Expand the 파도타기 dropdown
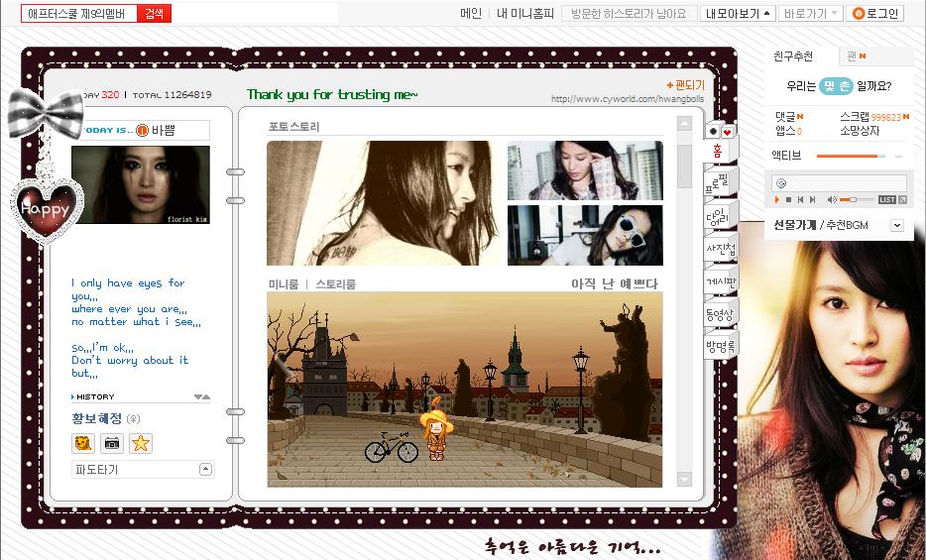Screen dimensions: 926x560 205,470
